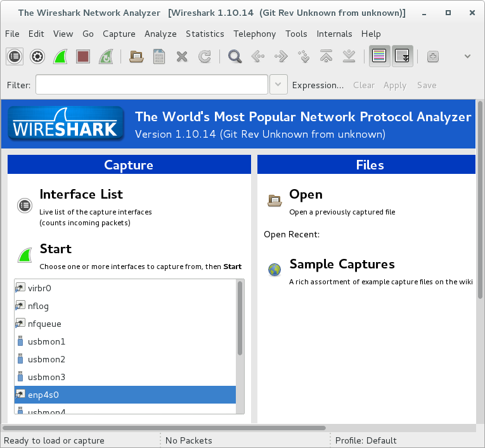Go to packet number icon
Image resolution: width=485 pixels, height=448 pixels.
pos(304,56)
